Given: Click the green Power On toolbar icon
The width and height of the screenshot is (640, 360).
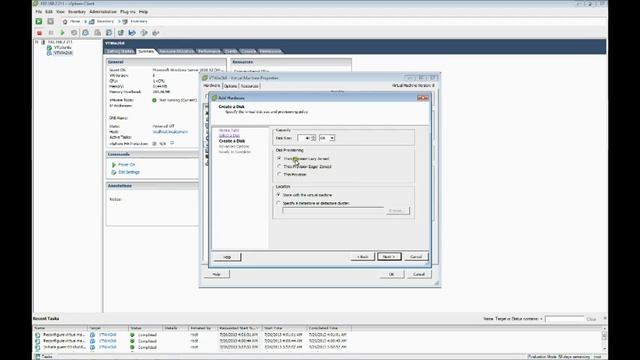Looking at the screenshot, I should point(62,33).
